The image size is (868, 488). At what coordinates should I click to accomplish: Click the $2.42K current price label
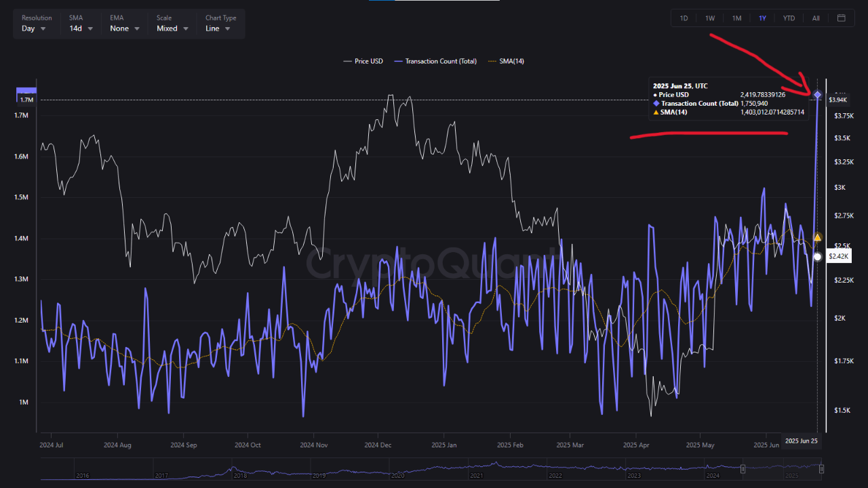[x=839, y=256]
